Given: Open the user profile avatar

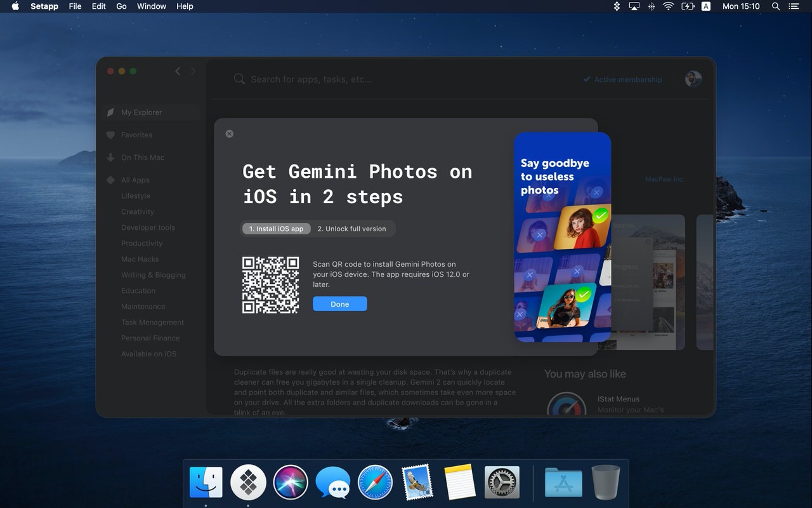Looking at the screenshot, I should [x=693, y=79].
